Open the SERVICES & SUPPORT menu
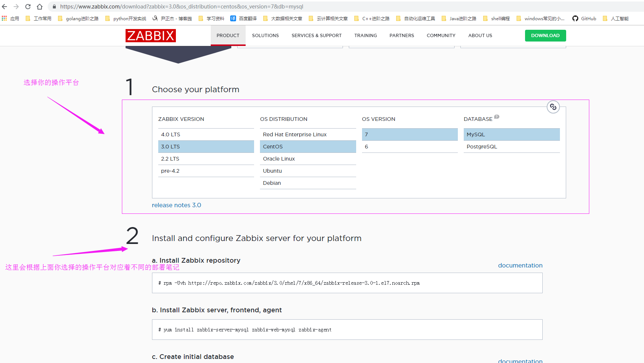This screenshot has height=363, width=644. pos(316,36)
